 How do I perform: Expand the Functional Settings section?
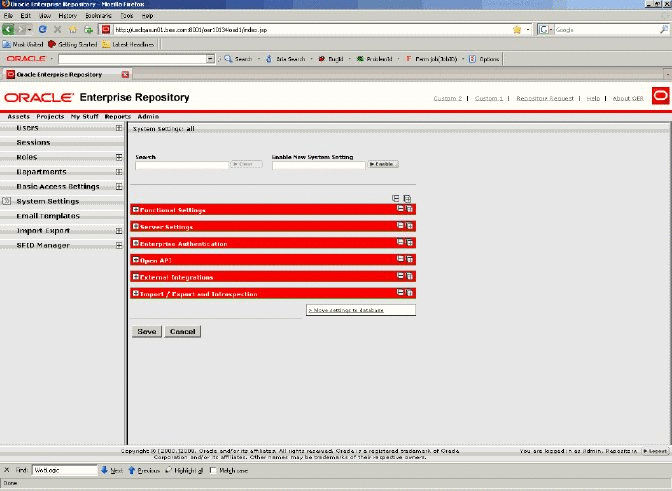point(136,210)
